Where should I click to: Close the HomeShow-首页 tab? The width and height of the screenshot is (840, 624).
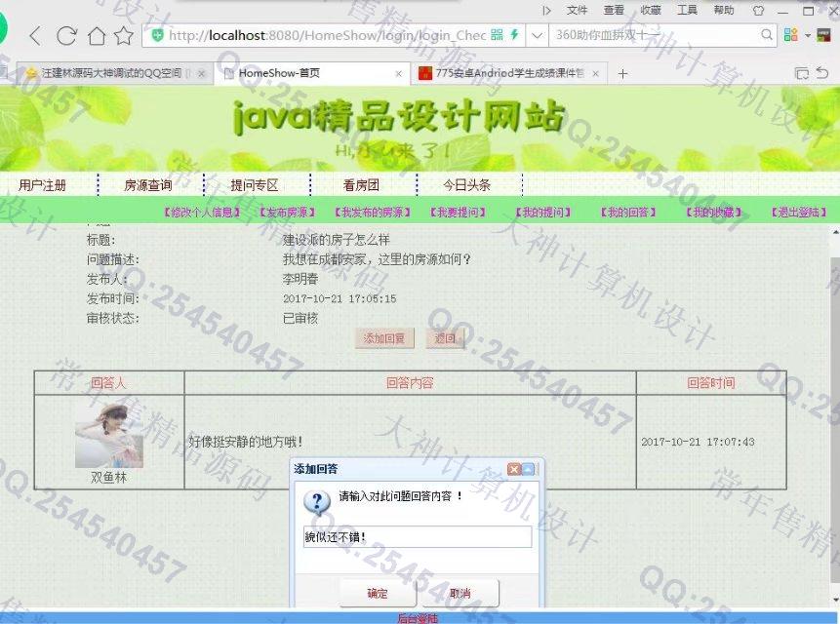pos(399,74)
